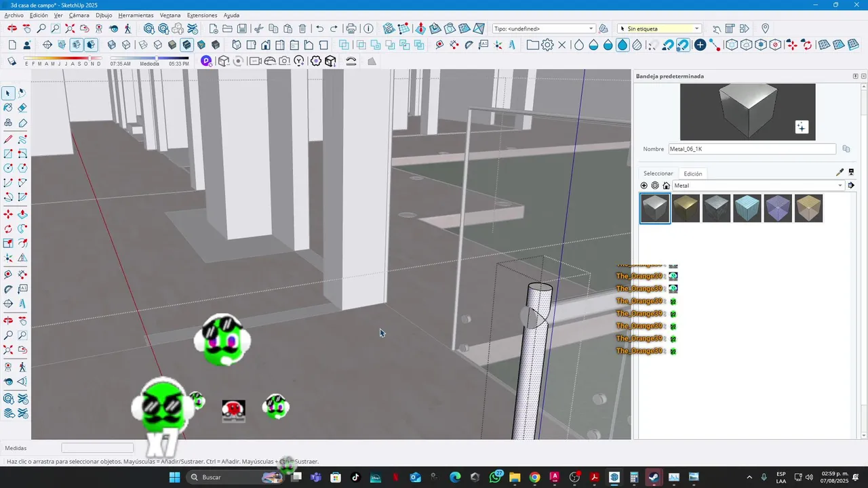This screenshot has width=868, height=488.
Task: Undo the last action
Action: [x=319, y=28]
